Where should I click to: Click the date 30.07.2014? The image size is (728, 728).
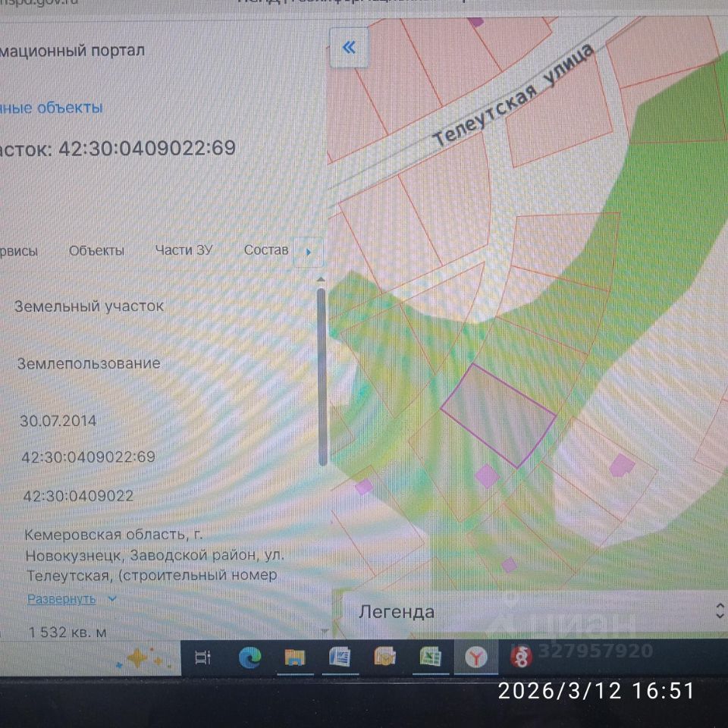[x=58, y=421]
